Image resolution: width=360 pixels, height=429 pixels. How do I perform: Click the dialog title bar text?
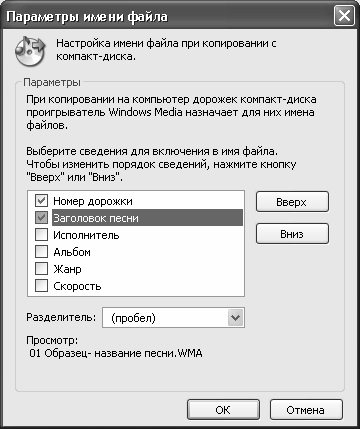(x=87, y=16)
